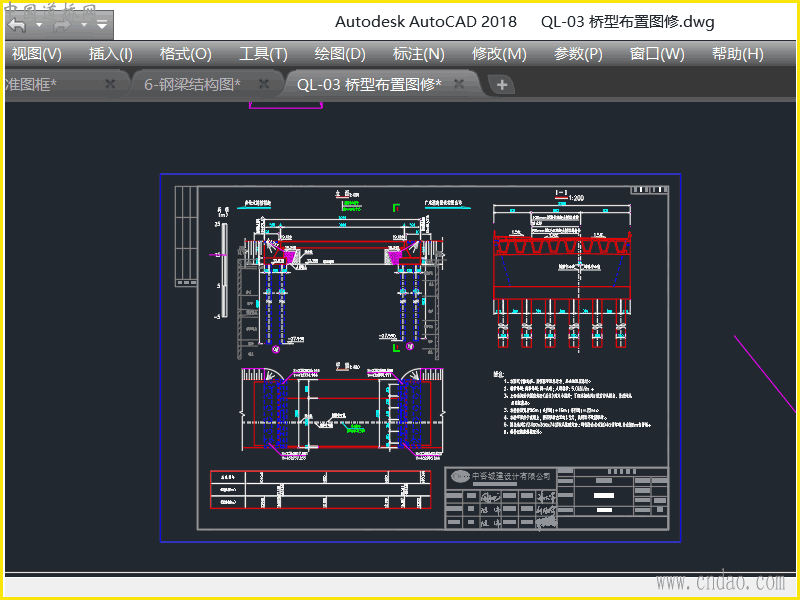The image size is (800, 600).
Task: Open the 修改(M) menu
Action: (499, 54)
